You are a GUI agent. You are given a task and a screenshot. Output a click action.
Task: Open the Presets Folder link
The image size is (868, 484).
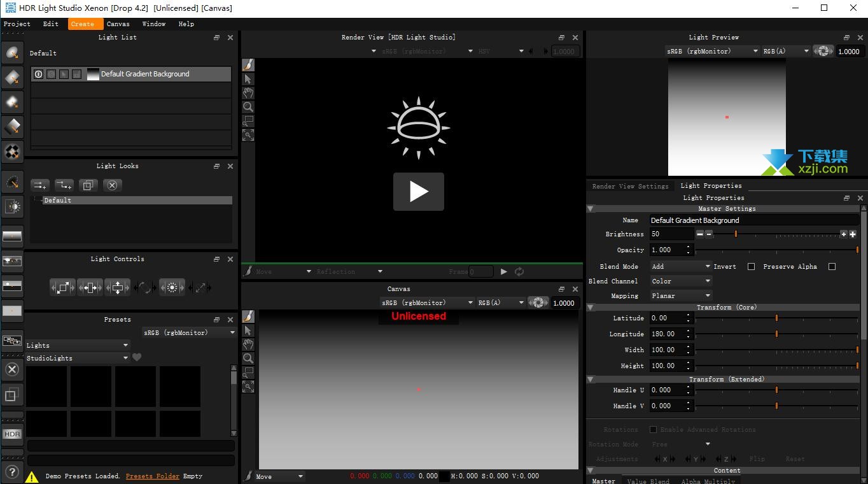point(153,476)
